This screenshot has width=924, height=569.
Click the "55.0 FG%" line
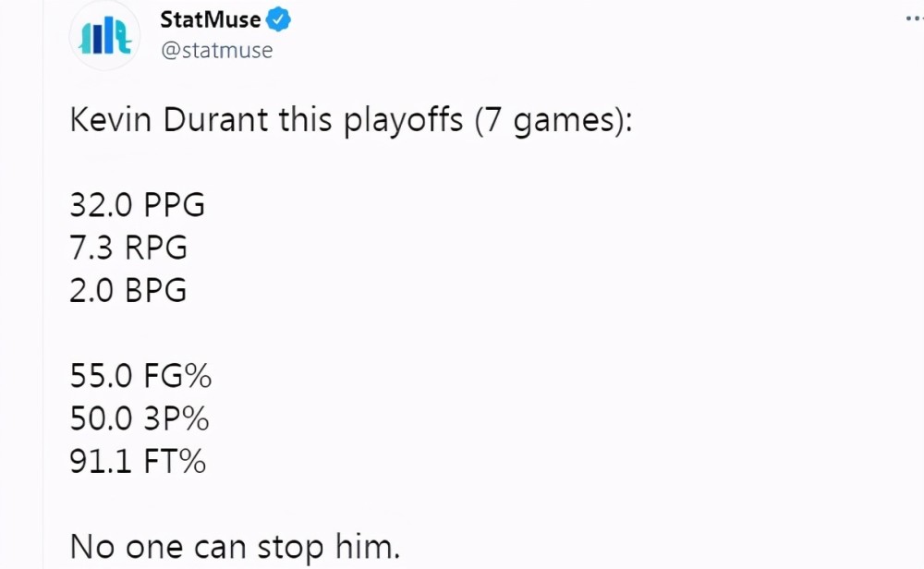pyautogui.click(x=140, y=376)
